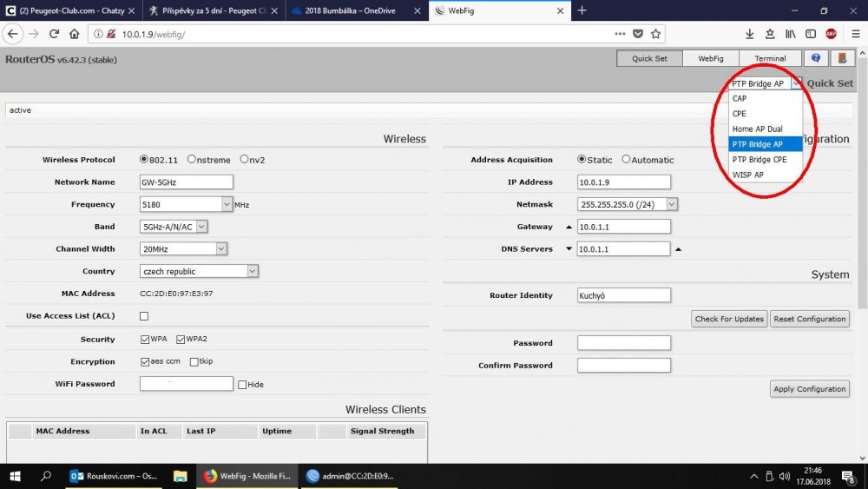Remove DNS server with right up-arrow
The width and height of the screenshot is (868, 489).
(x=678, y=249)
